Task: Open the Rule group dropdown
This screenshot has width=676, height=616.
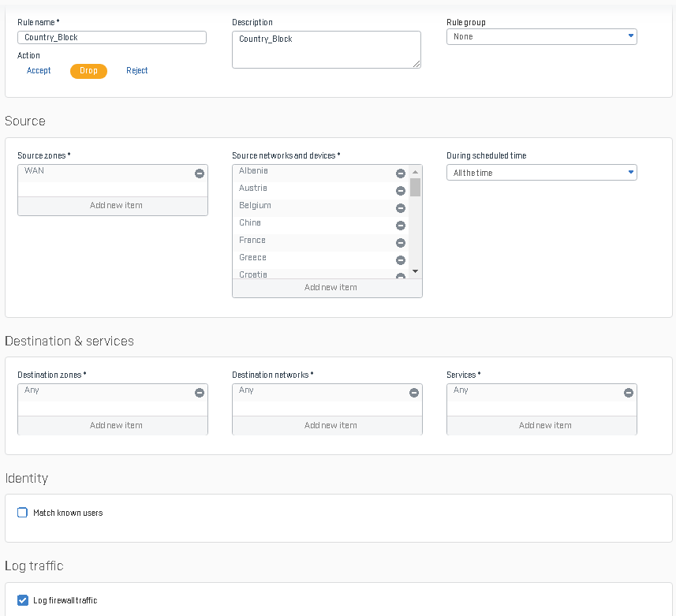Action: 541,36
